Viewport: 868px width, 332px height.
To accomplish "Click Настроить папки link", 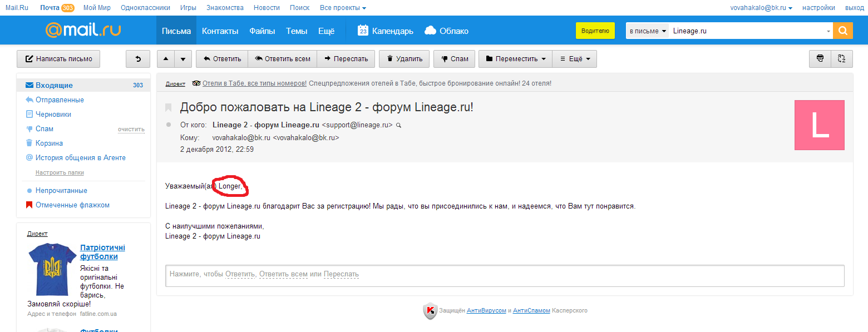I will [x=60, y=172].
